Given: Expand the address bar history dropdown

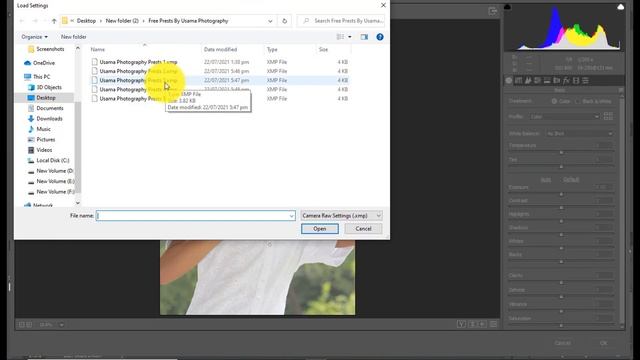Looking at the screenshot, I should pos(270,21).
